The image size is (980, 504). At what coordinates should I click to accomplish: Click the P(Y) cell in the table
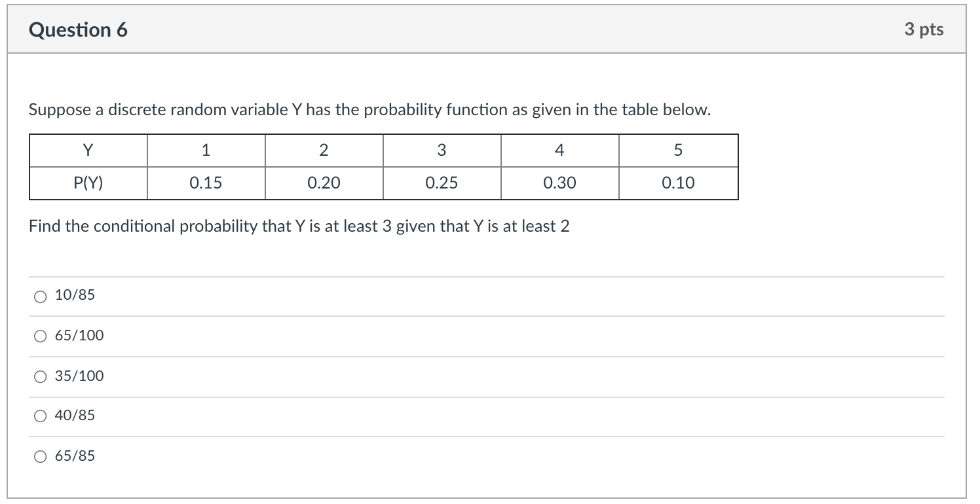click(87, 183)
